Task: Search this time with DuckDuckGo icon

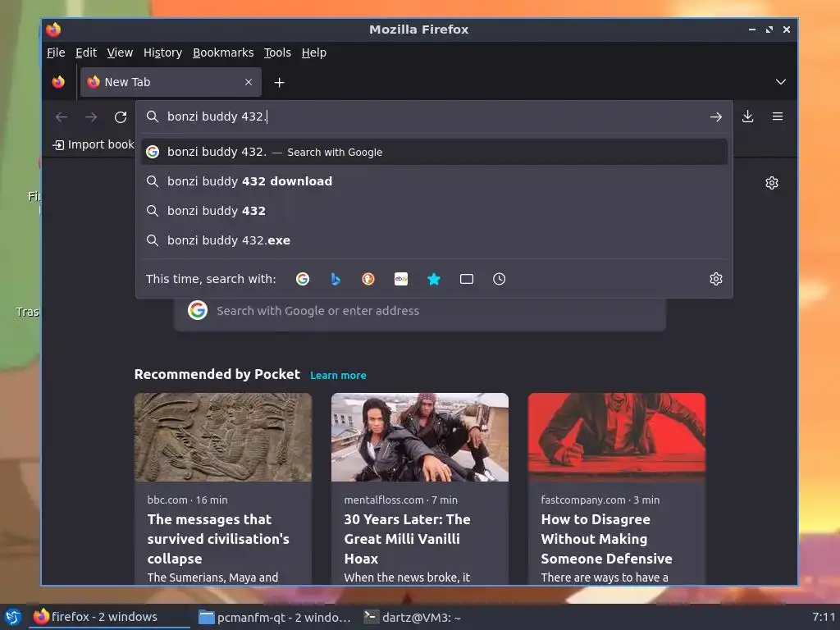Action: 368,279
